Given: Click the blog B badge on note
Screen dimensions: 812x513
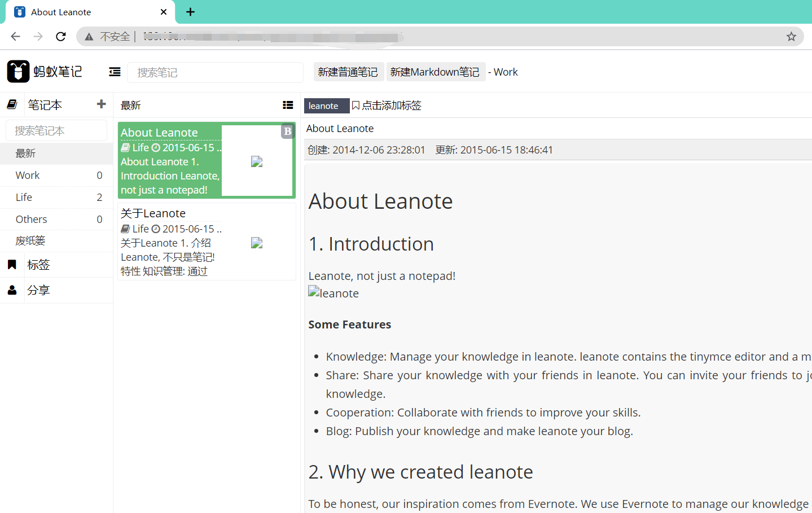Looking at the screenshot, I should pos(288,131).
